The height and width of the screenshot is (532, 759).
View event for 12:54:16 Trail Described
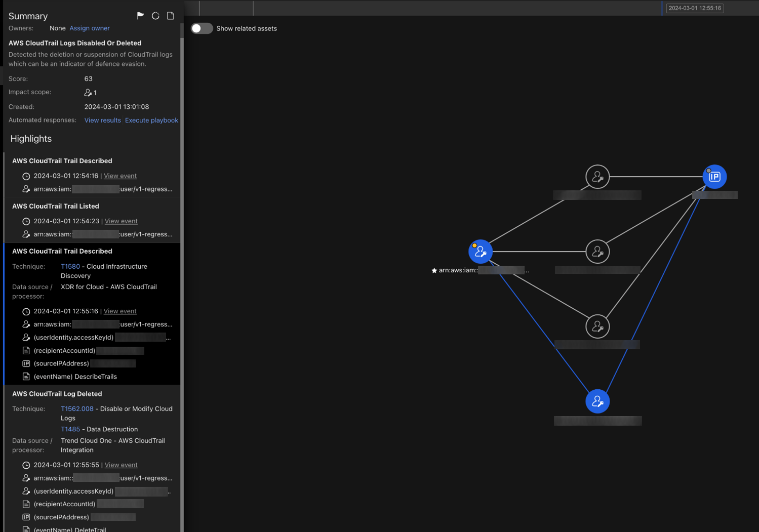tap(120, 176)
